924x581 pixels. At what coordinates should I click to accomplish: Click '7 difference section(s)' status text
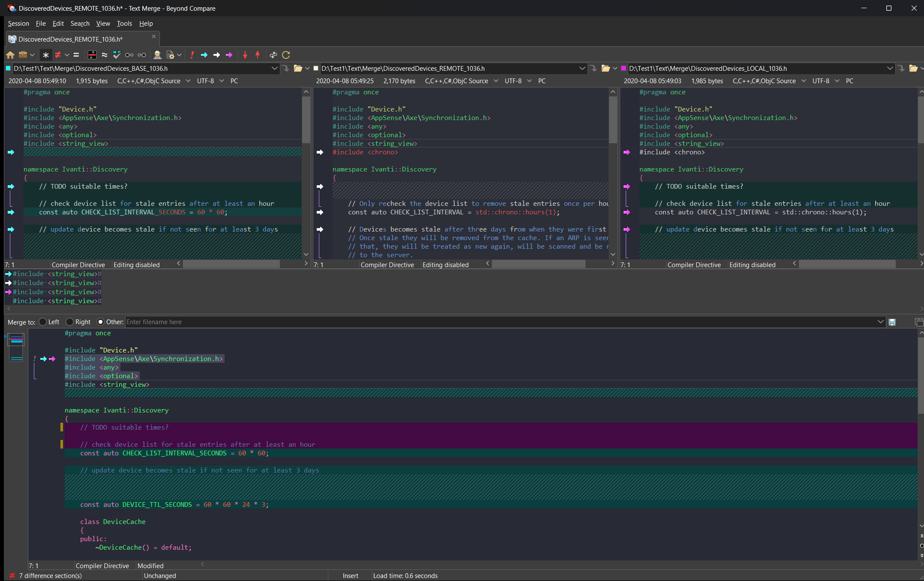point(51,576)
